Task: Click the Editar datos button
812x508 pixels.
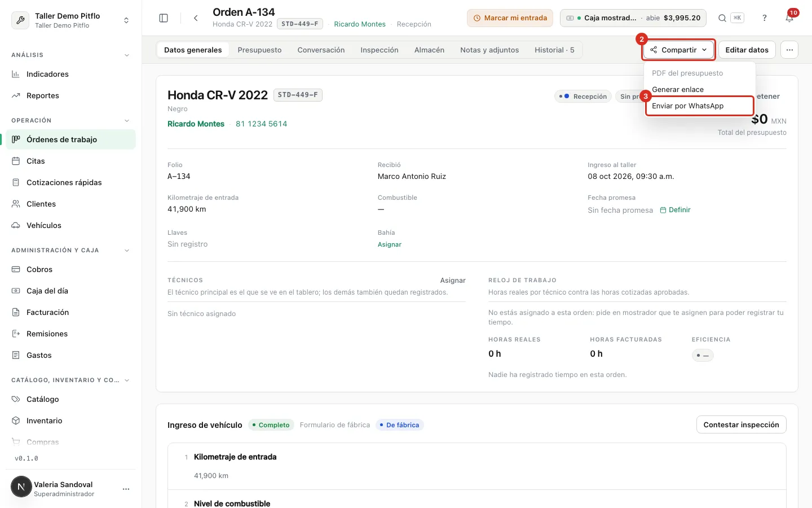Action: pyautogui.click(x=747, y=50)
